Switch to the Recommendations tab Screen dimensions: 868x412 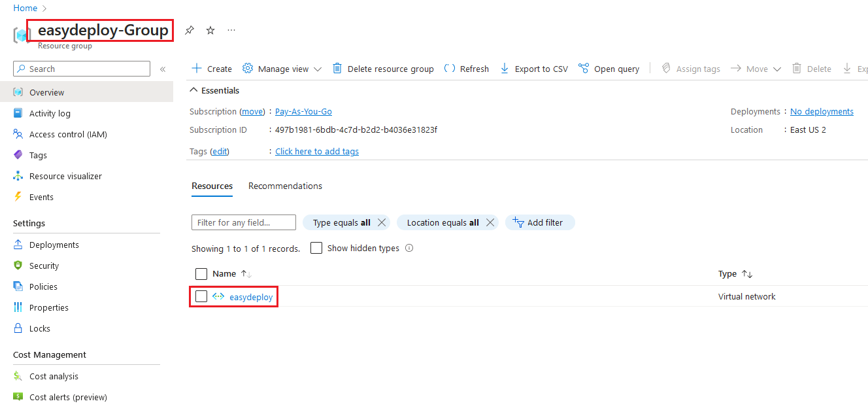click(285, 186)
